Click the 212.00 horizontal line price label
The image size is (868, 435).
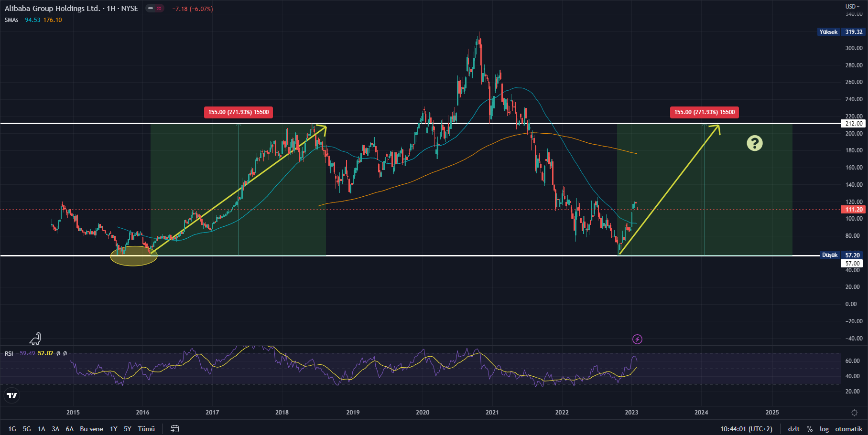point(854,124)
